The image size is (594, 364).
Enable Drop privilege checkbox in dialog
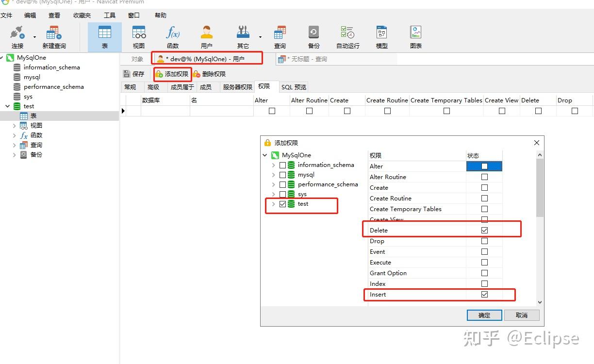tap(484, 241)
